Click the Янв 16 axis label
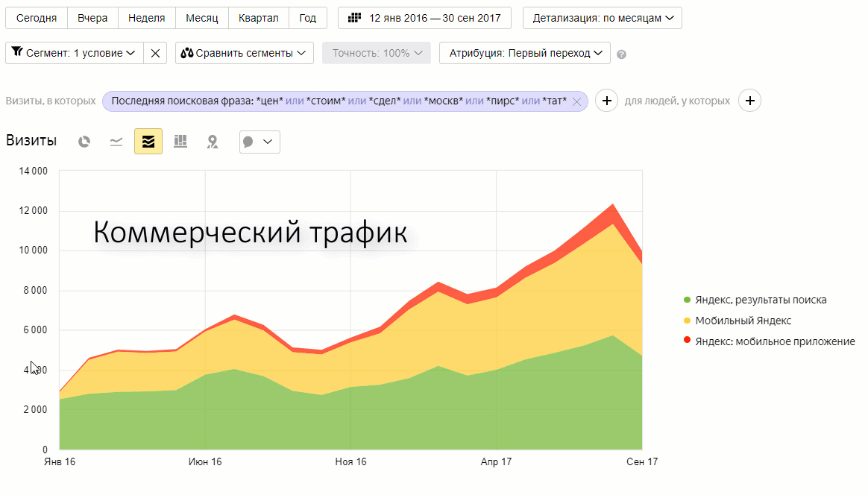Screen dimensions: 868x495 pyautogui.click(x=60, y=461)
